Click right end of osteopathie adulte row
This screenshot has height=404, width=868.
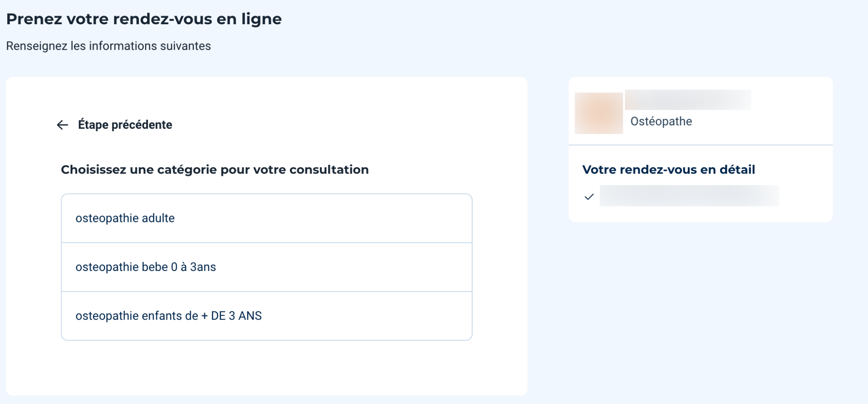pos(451,218)
